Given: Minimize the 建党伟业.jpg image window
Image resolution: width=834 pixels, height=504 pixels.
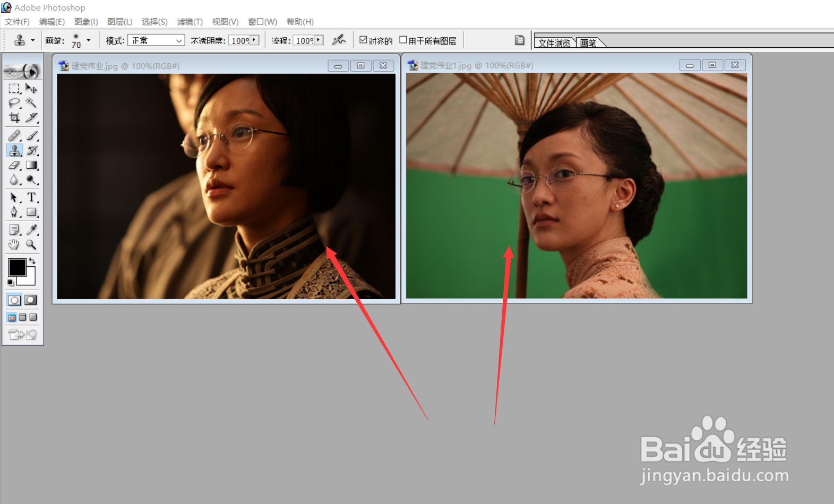Looking at the screenshot, I should pos(338,66).
